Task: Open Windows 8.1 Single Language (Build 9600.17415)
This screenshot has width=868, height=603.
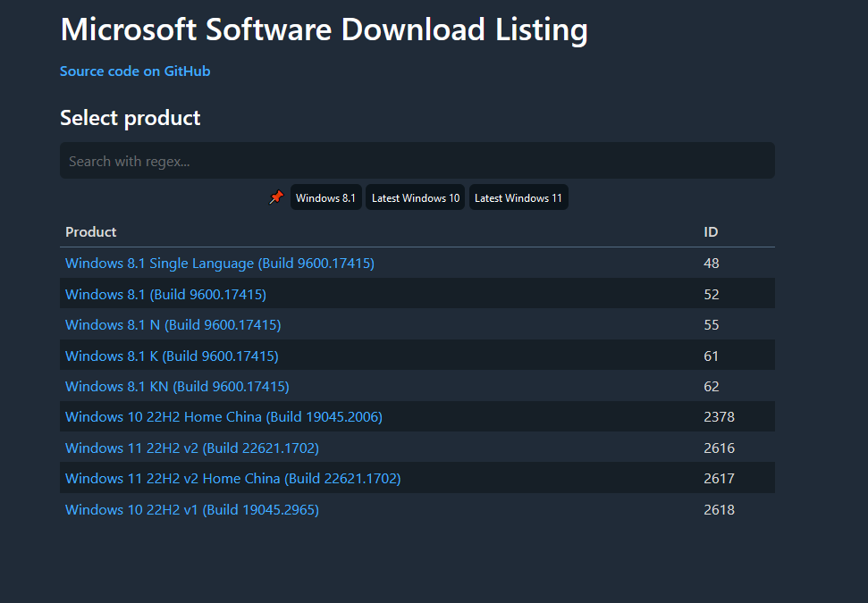Action: 220,263
